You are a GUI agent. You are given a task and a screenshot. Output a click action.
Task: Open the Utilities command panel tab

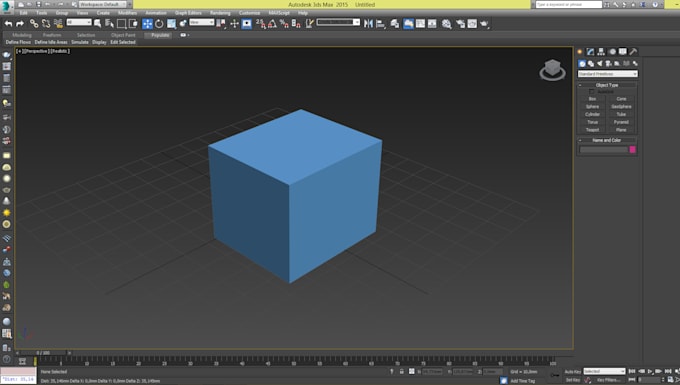coord(633,52)
